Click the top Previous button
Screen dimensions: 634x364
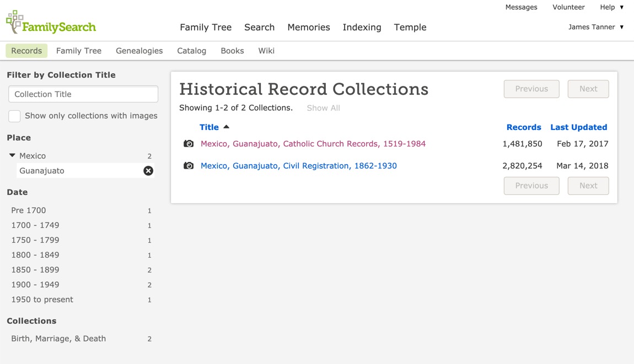coord(531,89)
